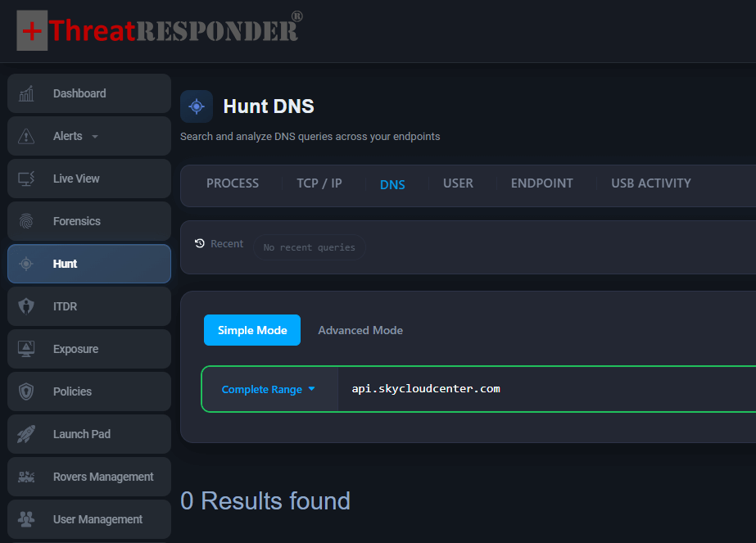Collapse the Recent queries section
The width and height of the screenshot is (756, 543).
tap(218, 243)
